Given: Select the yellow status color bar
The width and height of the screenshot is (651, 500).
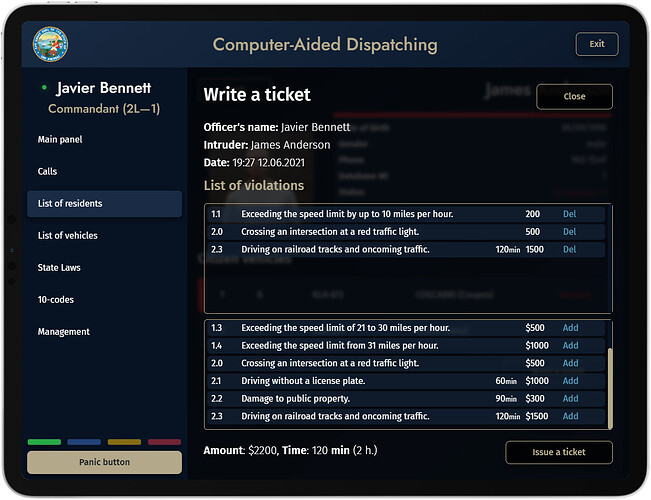Looking at the screenshot, I should pos(124,442).
